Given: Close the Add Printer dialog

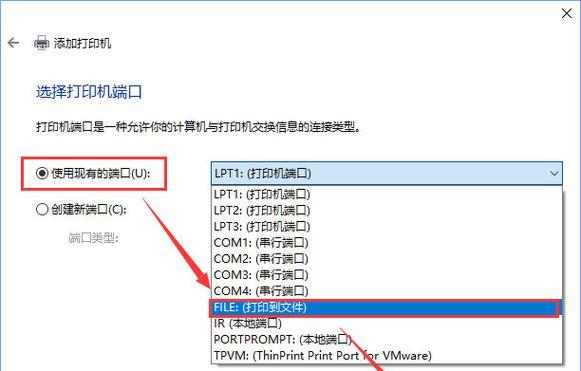Looking at the screenshot, I should (x=567, y=13).
